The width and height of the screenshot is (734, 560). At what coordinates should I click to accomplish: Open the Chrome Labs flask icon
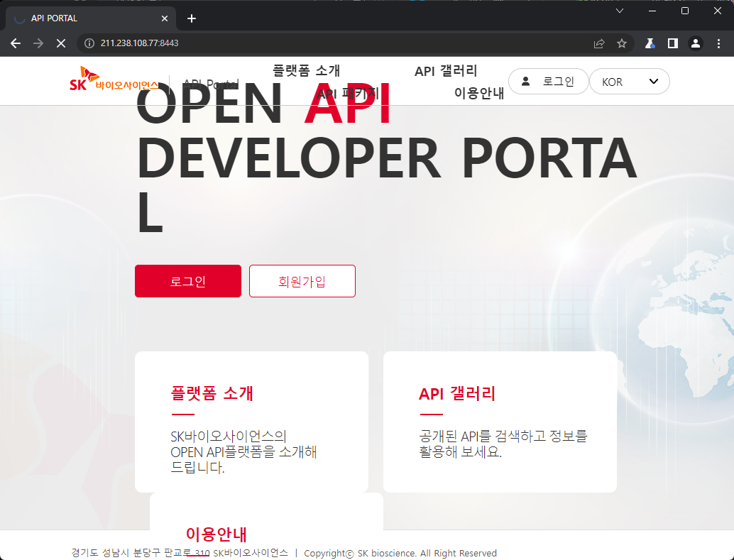point(650,43)
